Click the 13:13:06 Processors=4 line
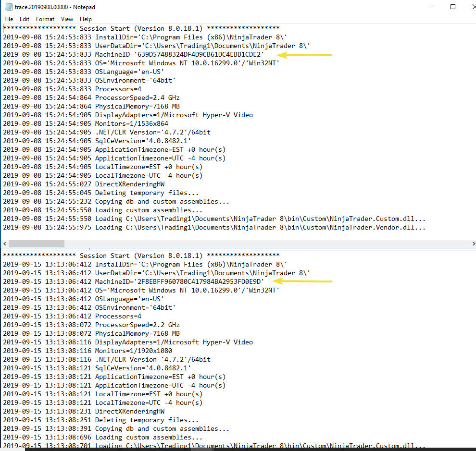The width and height of the screenshot is (476, 451). (x=72, y=317)
